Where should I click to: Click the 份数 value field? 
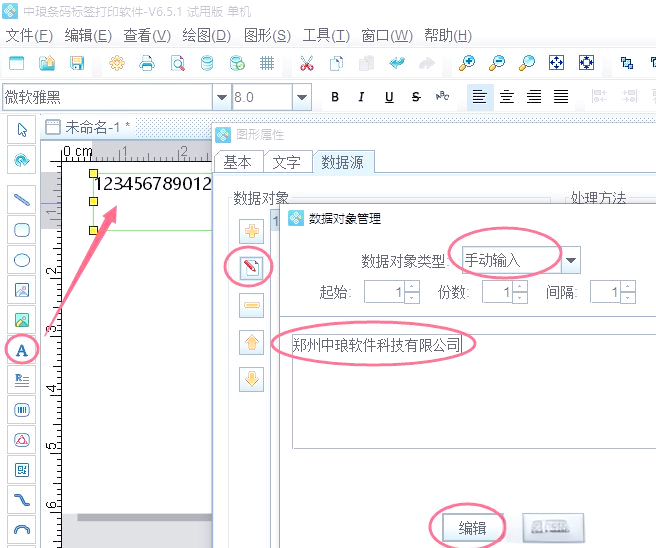click(x=497, y=292)
